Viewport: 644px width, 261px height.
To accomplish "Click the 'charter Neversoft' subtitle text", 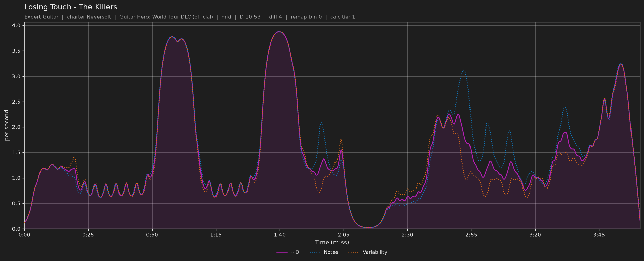I will tap(89, 17).
